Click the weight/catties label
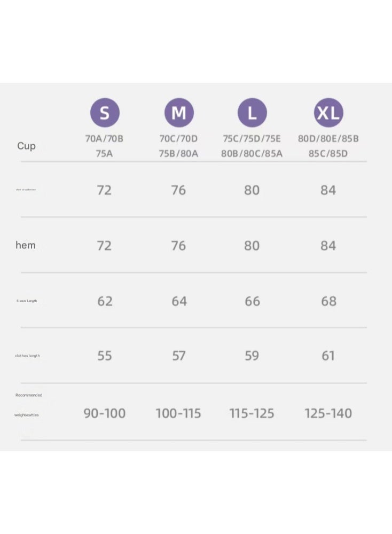This screenshot has height=534, width=392. coord(27,415)
